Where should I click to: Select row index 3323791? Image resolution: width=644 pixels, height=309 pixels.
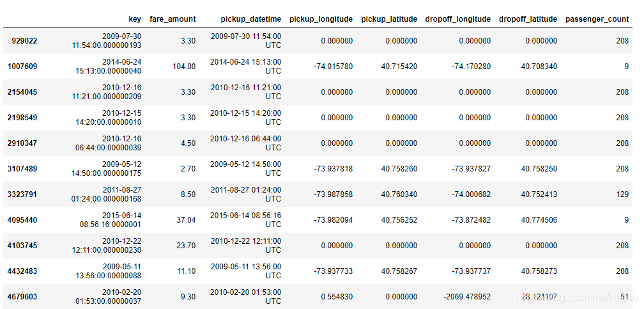click(x=22, y=194)
